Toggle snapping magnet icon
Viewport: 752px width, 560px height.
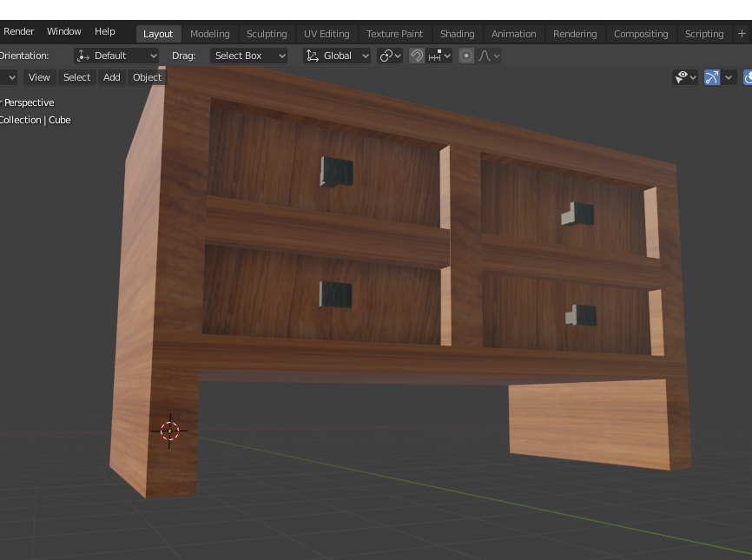tap(417, 56)
